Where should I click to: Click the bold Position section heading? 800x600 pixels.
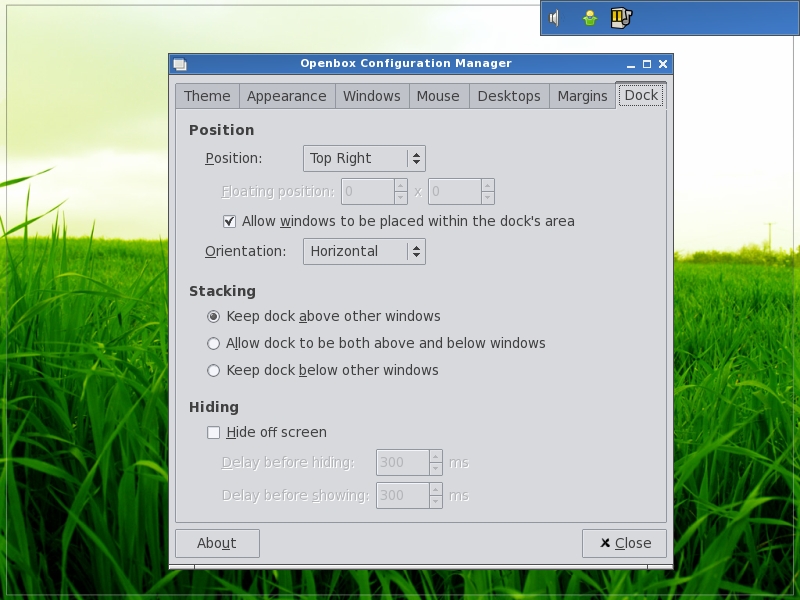(x=221, y=130)
